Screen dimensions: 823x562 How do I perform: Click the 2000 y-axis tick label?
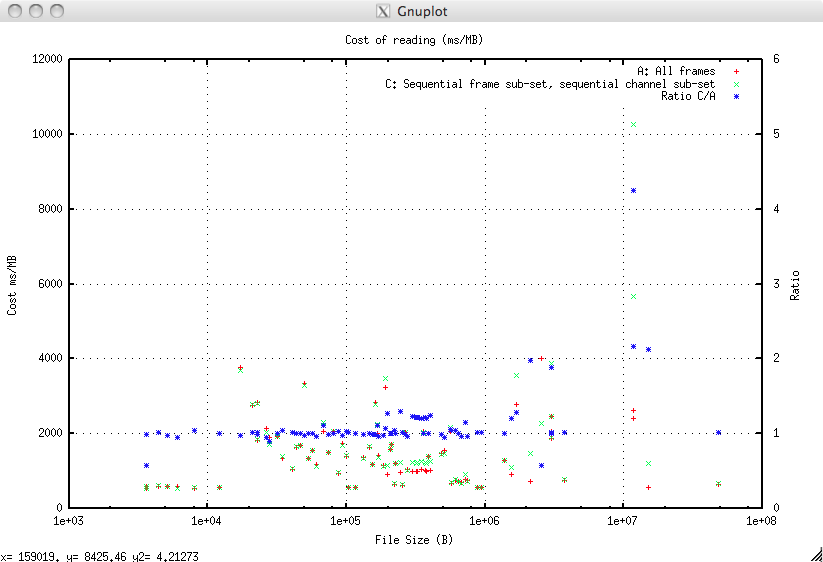[x=50, y=433]
